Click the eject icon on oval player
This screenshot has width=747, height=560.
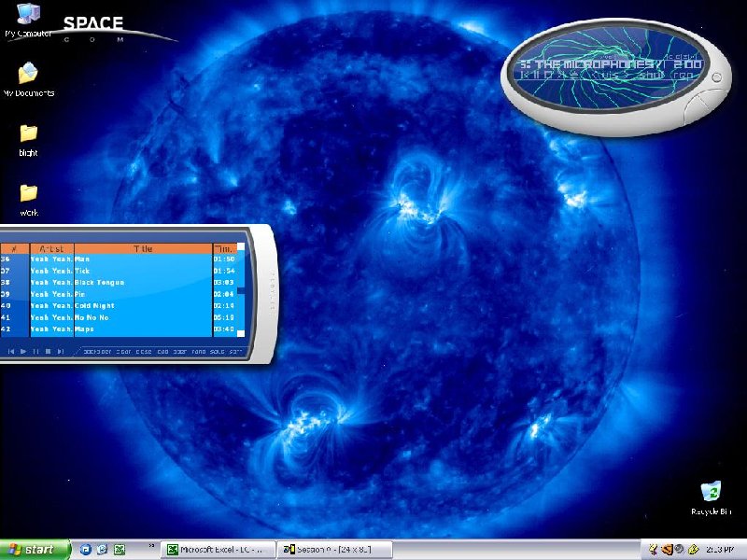574,75
